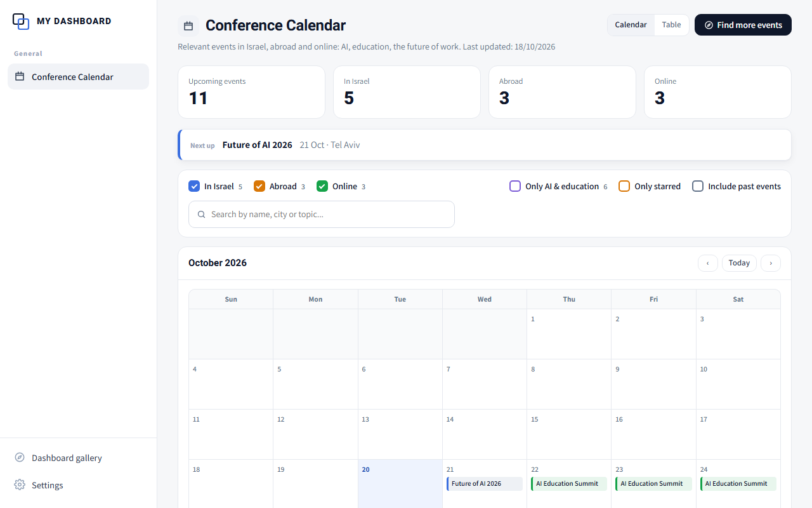812x508 pixels.
Task: Go to the previous month
Action: (x=708, y=263)
